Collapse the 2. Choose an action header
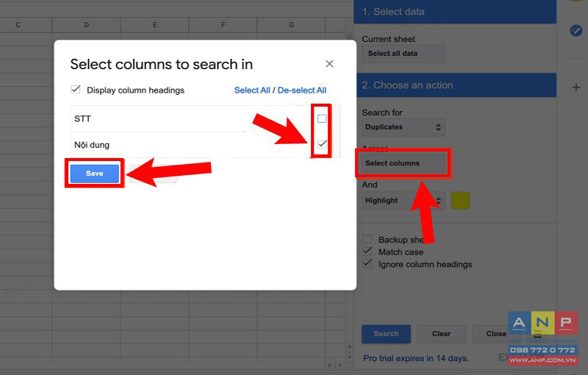588x375 pixels. pyautogui.click(x=455, y=85)
